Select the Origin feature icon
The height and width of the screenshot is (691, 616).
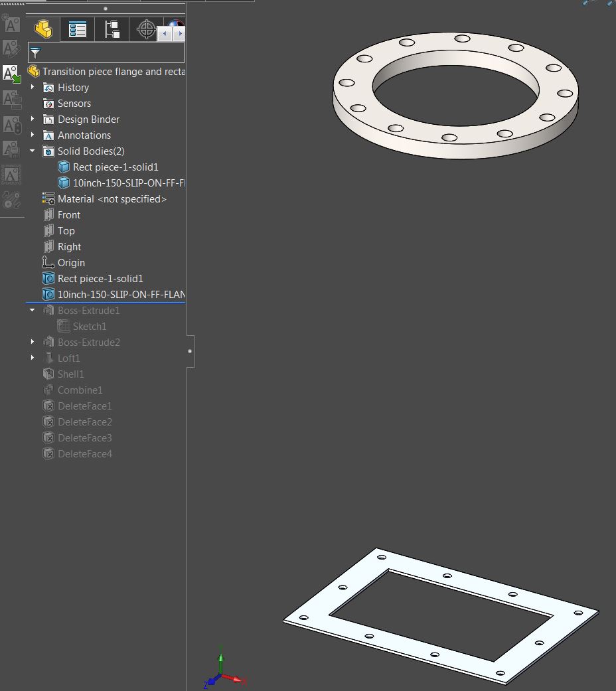tap(48, 262)
